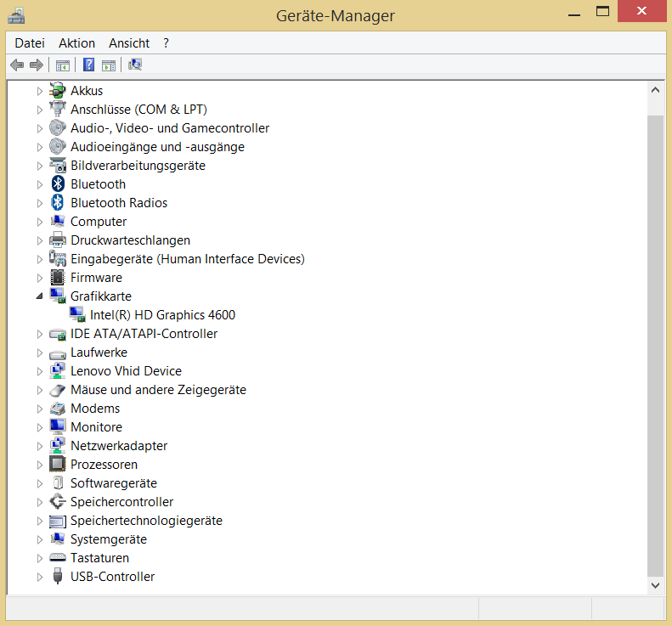This screenshot has height=626, width=672.
Task: Minimize the Geräte-Manager window
Action: click(x=573, y=14)
